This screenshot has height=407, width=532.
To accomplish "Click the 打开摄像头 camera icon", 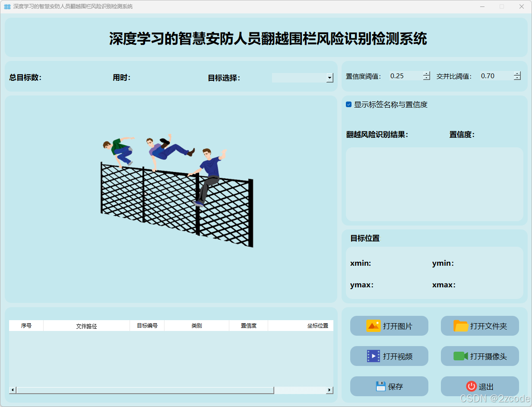I will pyautogui.click(x=461, y=356).
